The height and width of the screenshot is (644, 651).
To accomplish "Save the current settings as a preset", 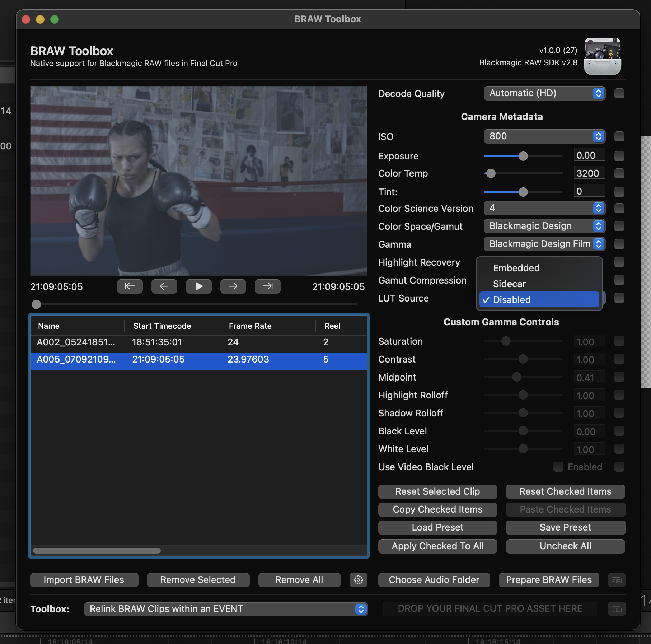I will point(565,527).
